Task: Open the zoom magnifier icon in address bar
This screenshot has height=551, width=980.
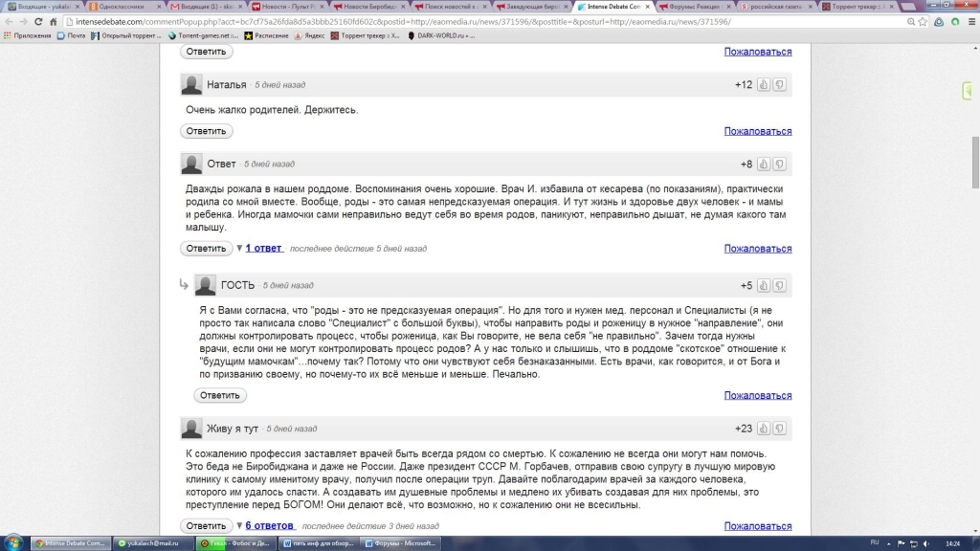Action: click(911, 22)
